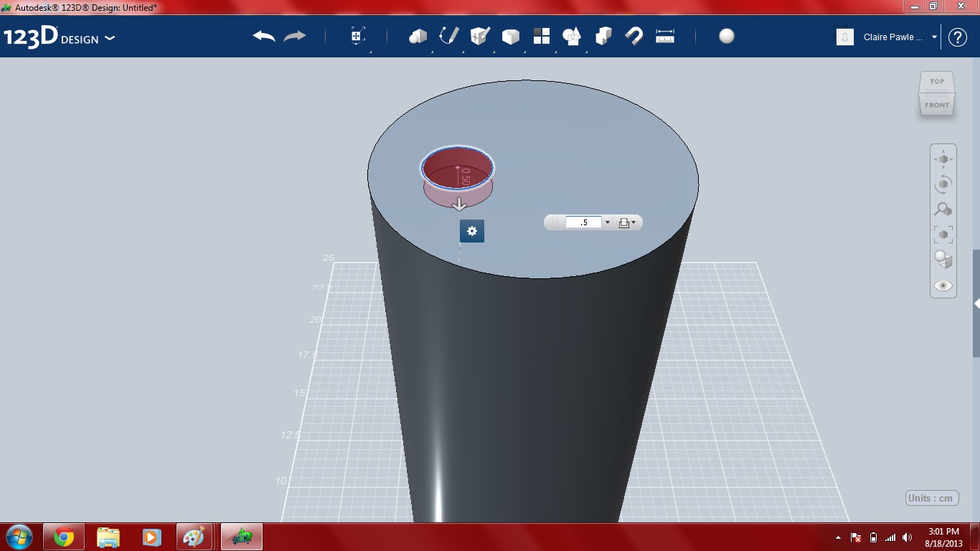
Task: Click the Undo arrow
Action: [264, 37]
